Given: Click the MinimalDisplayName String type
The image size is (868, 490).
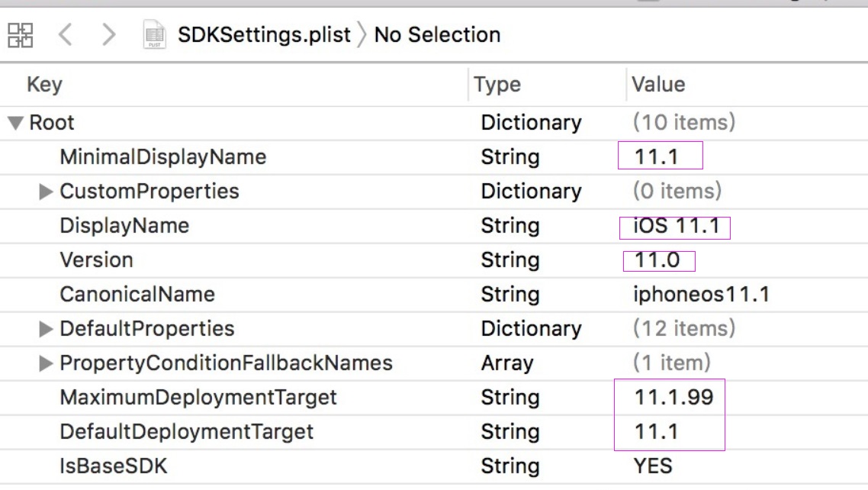Looking at the screenshot, I should [x=510, y=157].
